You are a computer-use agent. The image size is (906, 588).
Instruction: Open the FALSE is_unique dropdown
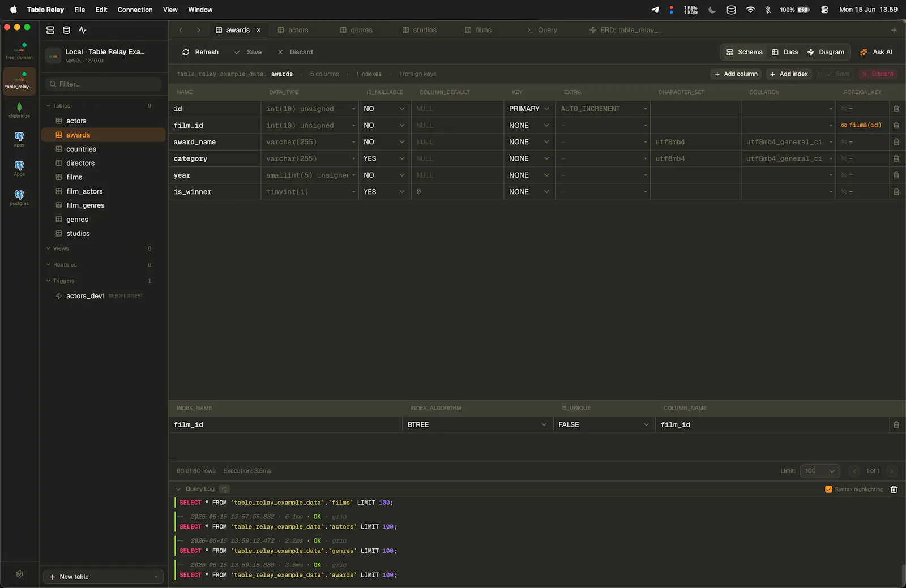point(604,424)
